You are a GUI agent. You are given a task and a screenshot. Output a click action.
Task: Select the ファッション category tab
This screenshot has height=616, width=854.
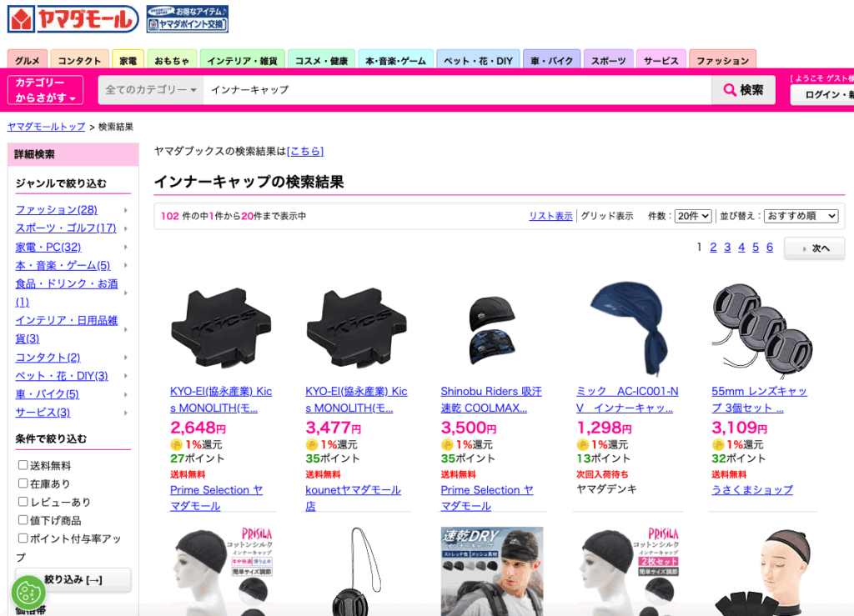[723, 59]
